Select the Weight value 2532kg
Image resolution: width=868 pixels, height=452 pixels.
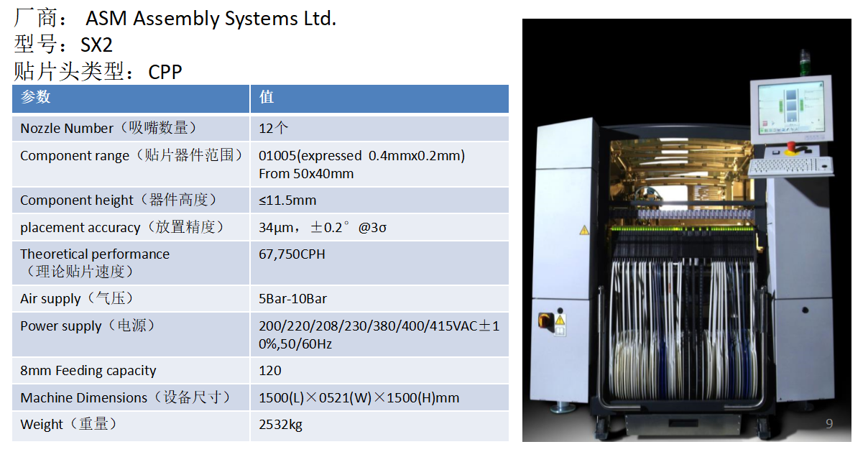(x=280, y=424)
